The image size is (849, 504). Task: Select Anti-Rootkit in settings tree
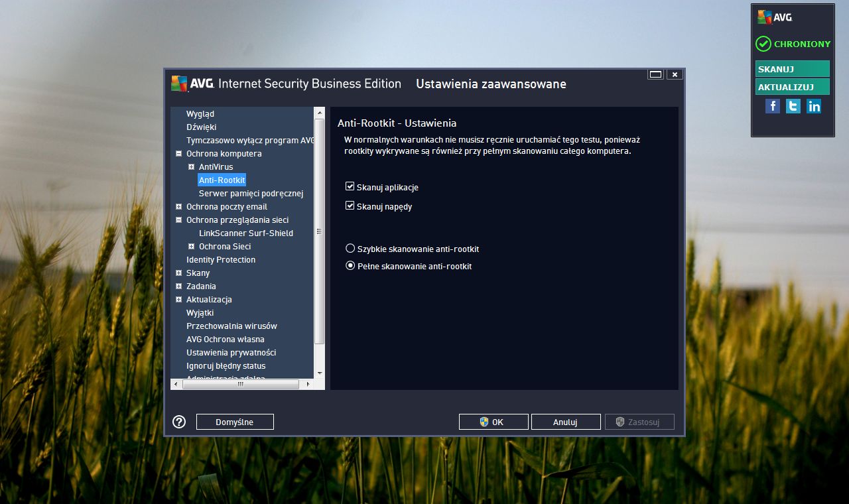pos(222,180)
